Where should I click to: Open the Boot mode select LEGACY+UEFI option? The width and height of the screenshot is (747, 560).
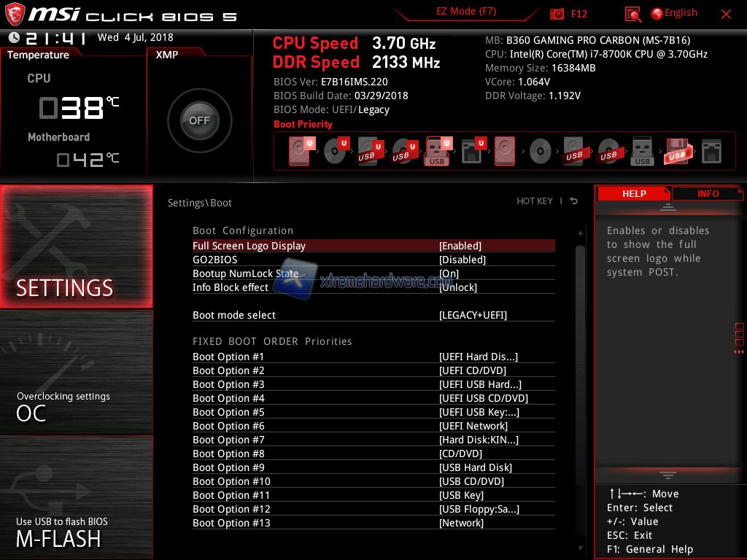(473, 316)
